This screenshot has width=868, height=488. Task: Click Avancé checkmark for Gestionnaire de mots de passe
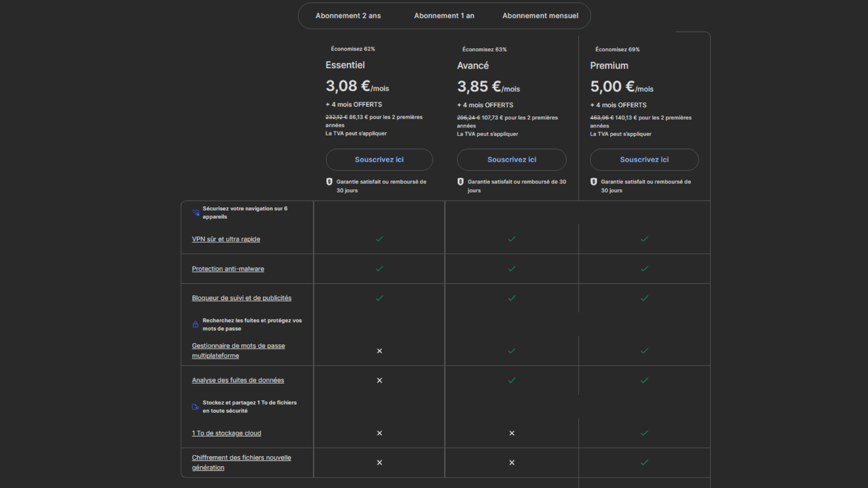click(x=512, y=351)
